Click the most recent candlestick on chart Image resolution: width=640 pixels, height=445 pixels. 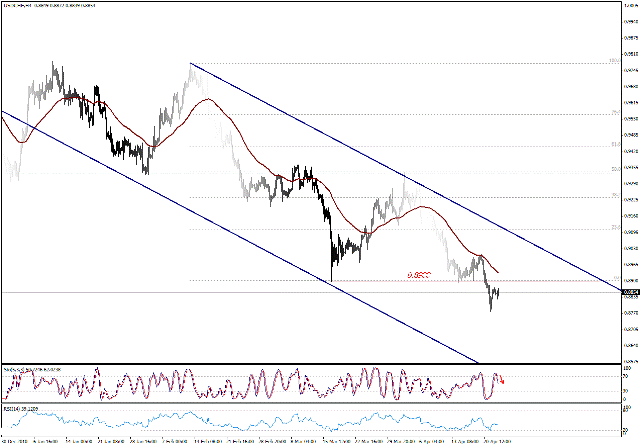tap(498, 291)
